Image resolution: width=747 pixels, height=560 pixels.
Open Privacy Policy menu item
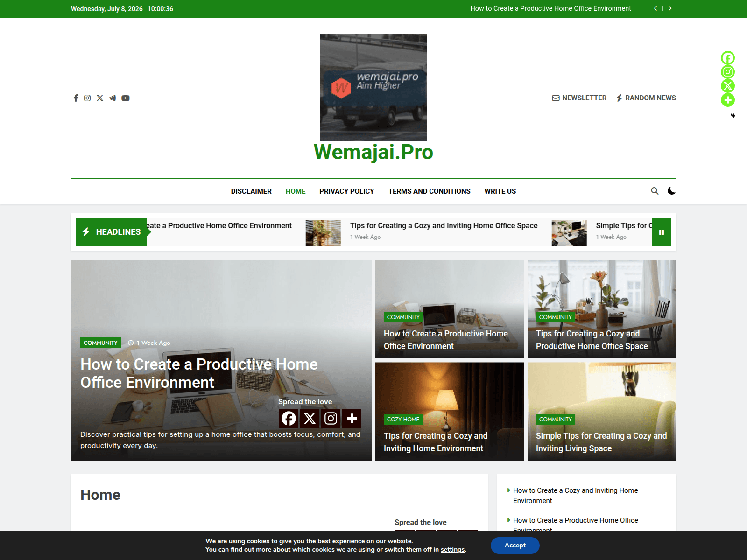point(347,191)
